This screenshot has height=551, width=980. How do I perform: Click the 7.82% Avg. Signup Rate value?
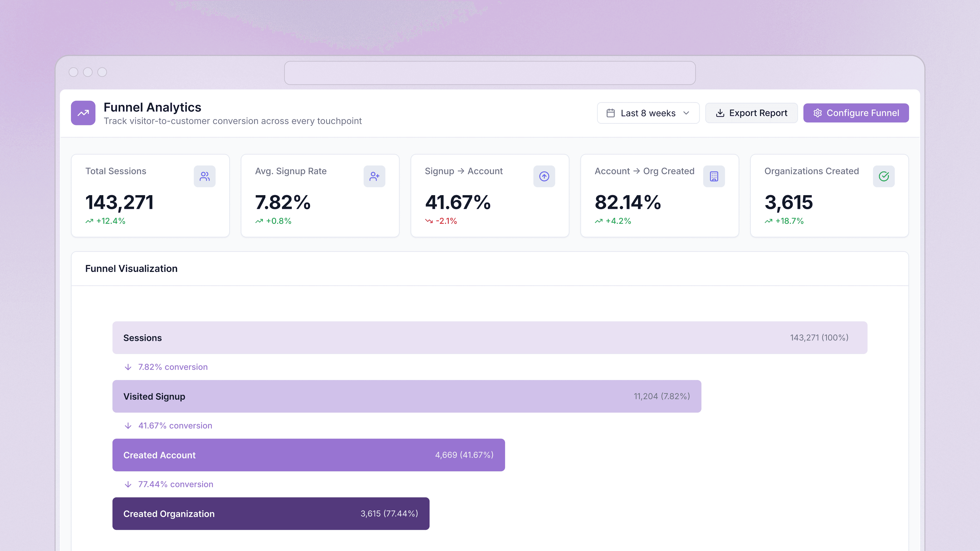283,202
